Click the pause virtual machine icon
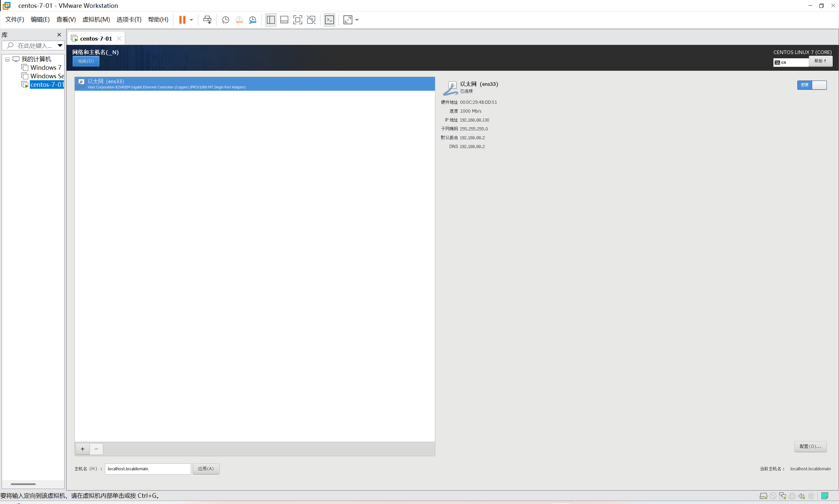This screenshot has height=504, width=839. tap(182, 20)
